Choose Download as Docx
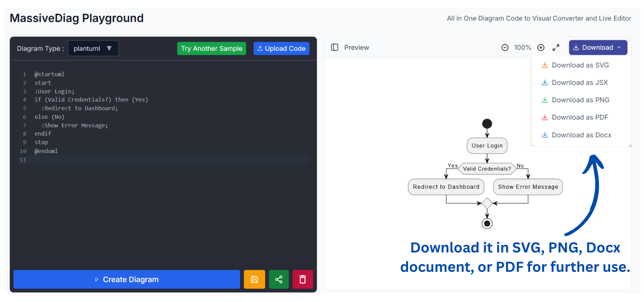Viewport: 644px width, 302px height. click(x=581, y=135)
